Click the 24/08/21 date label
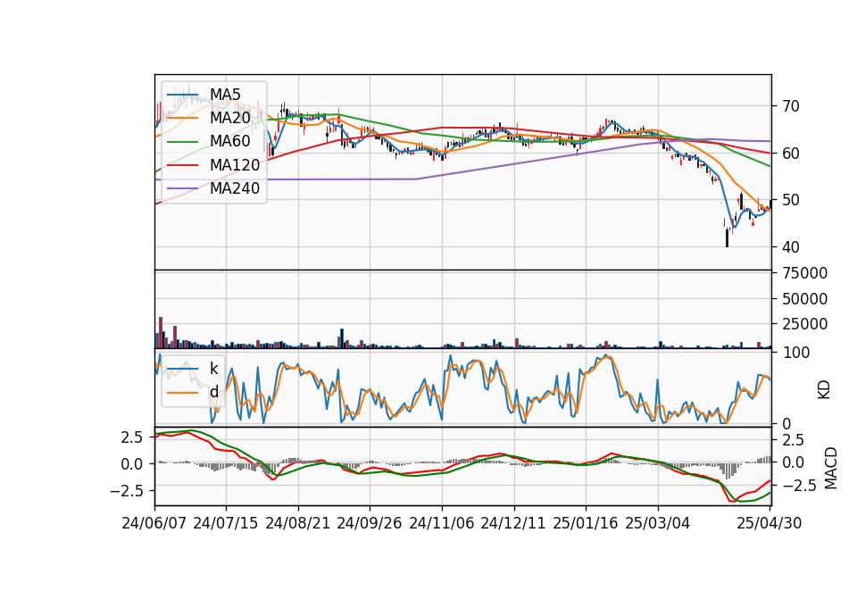 tap(298, 523)
